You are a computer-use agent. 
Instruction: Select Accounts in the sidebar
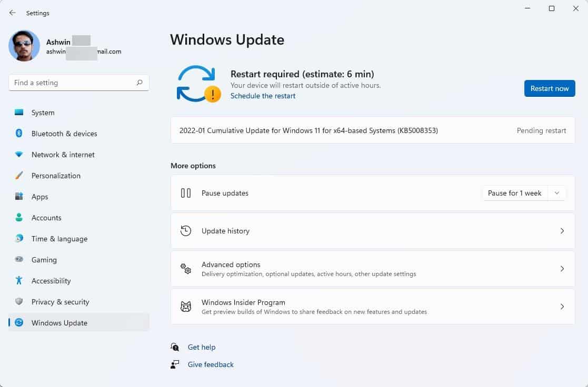[x=46, y=217]
